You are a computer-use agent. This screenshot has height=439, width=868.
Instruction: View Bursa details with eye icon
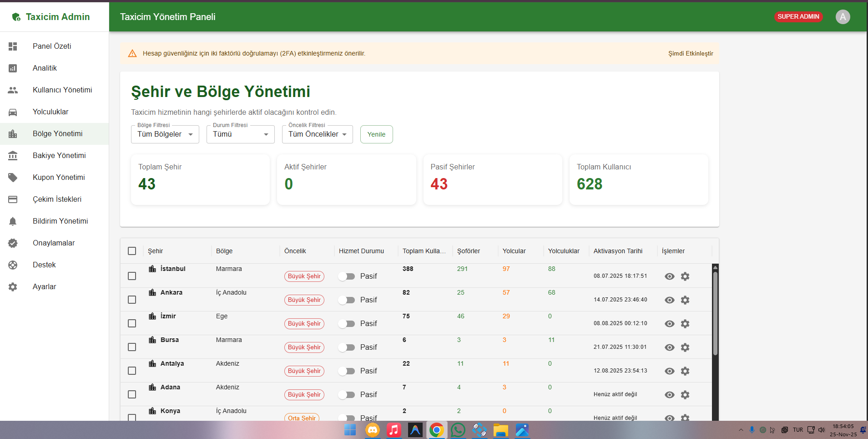tap(669, 347)
